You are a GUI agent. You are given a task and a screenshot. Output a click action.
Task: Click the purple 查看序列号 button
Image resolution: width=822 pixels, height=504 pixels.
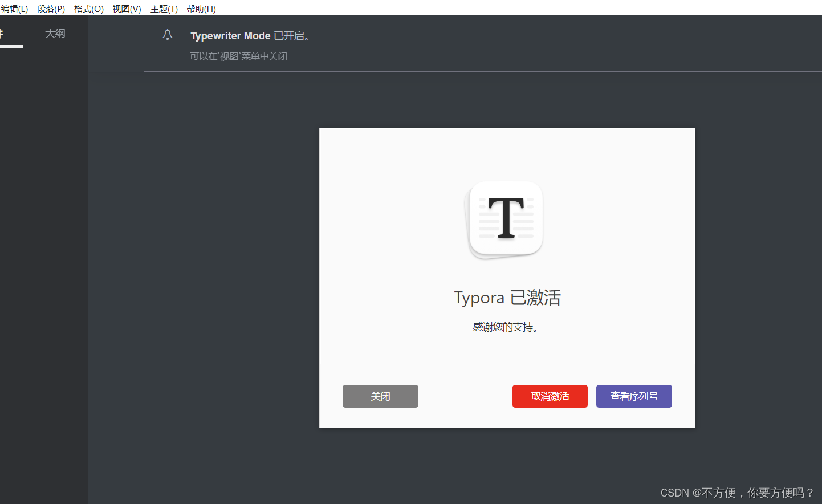(634, 396)
